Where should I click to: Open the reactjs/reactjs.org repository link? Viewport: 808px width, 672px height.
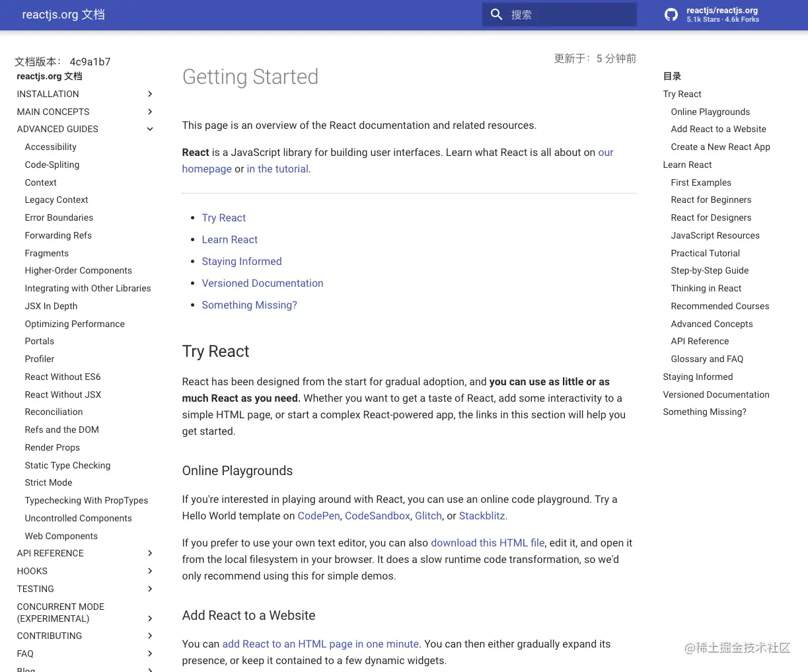pyautogui.click(x=712, y=15)
